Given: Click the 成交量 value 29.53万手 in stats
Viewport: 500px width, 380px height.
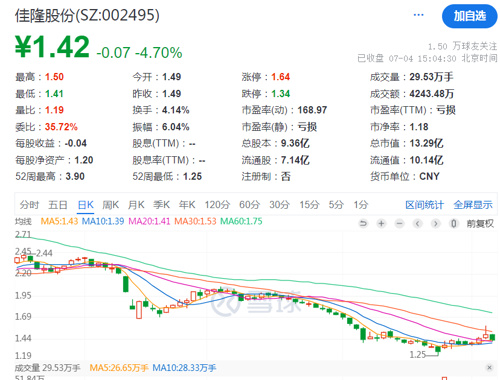Looking at the screenshot, I should 431,77.
